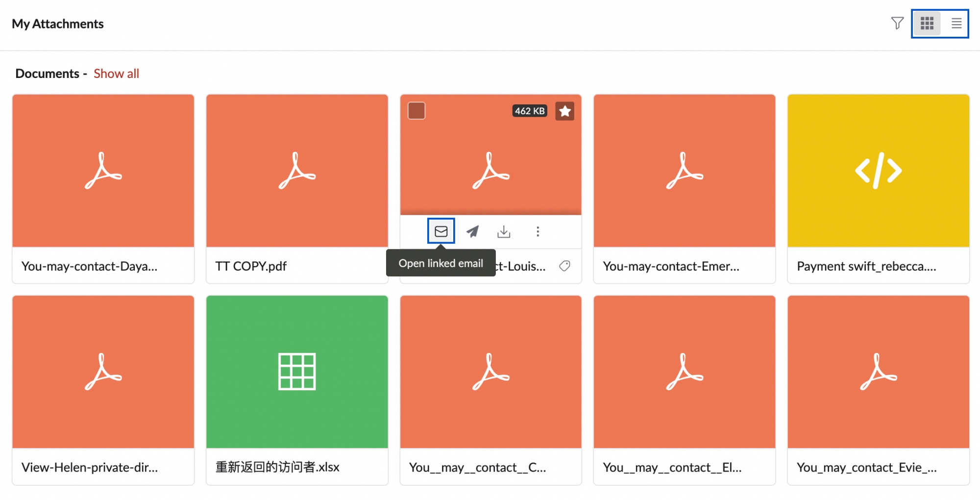
Task: Click the tag icon on the Louis attachment
Action: point(564,266)
